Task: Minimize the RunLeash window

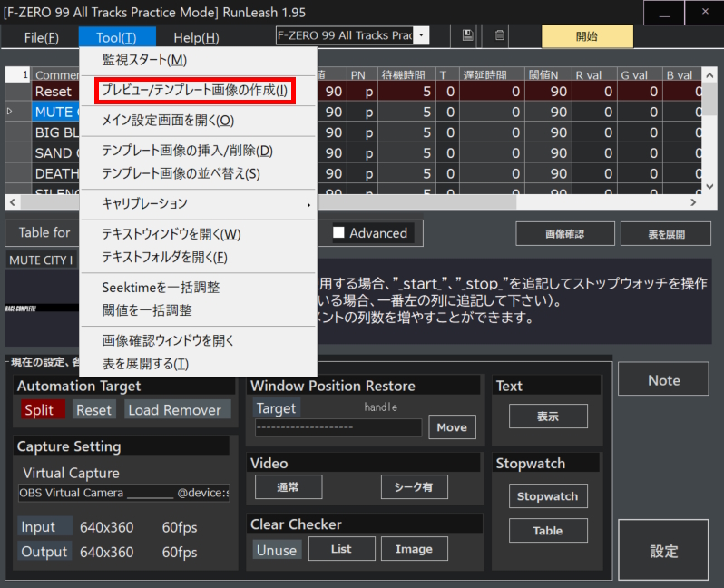Action: 664,13
